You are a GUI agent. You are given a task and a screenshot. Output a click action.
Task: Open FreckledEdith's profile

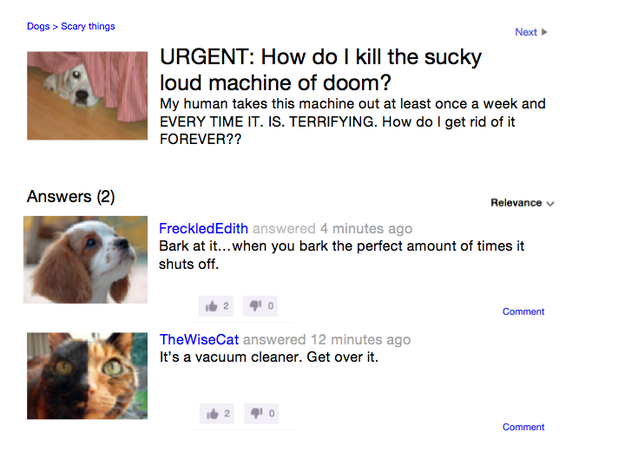point(203,228)
